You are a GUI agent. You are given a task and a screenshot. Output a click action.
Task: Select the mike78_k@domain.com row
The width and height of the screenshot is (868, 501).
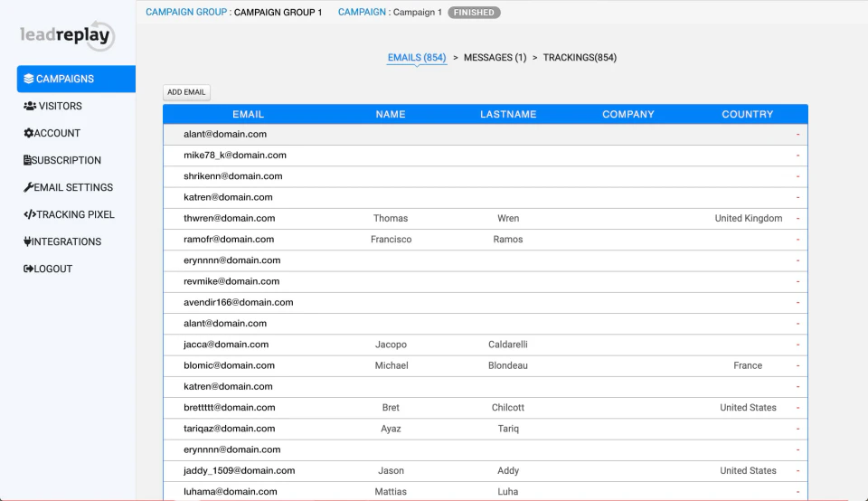[486, 155]
